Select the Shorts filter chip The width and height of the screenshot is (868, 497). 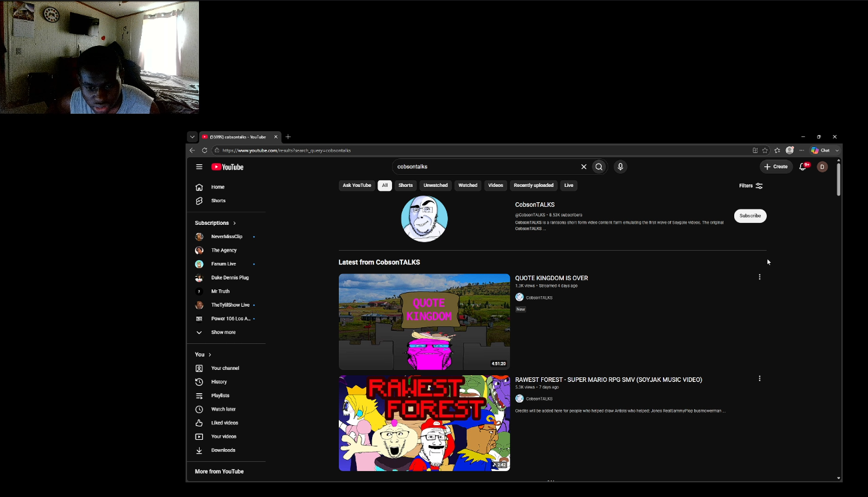point(405,186)
